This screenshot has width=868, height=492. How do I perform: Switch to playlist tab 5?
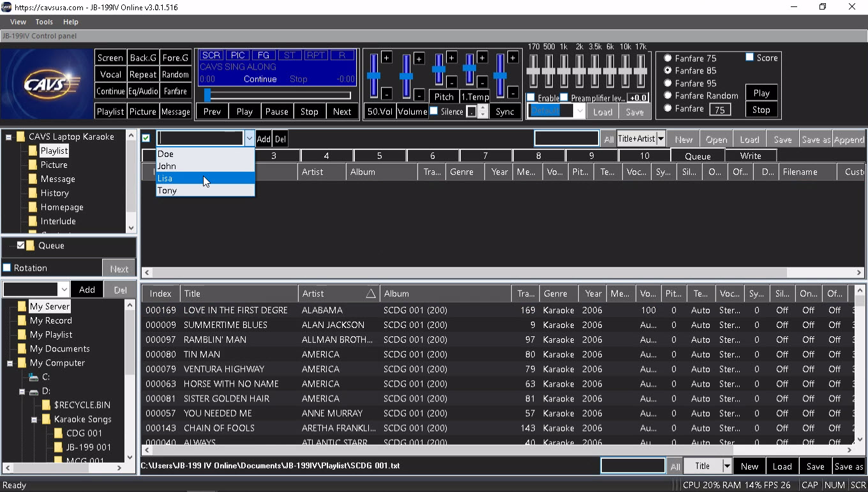coord(379,156)
